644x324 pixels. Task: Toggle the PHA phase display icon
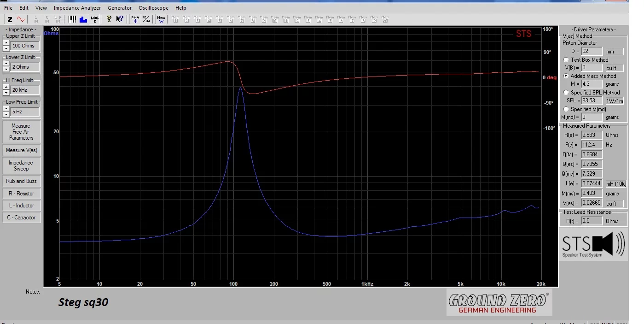coord(135,19)
